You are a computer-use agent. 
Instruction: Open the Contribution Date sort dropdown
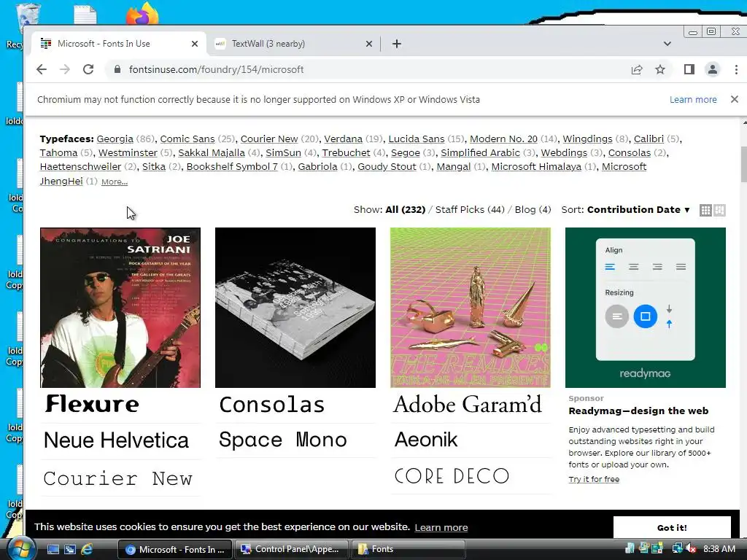tap(638, 210)
